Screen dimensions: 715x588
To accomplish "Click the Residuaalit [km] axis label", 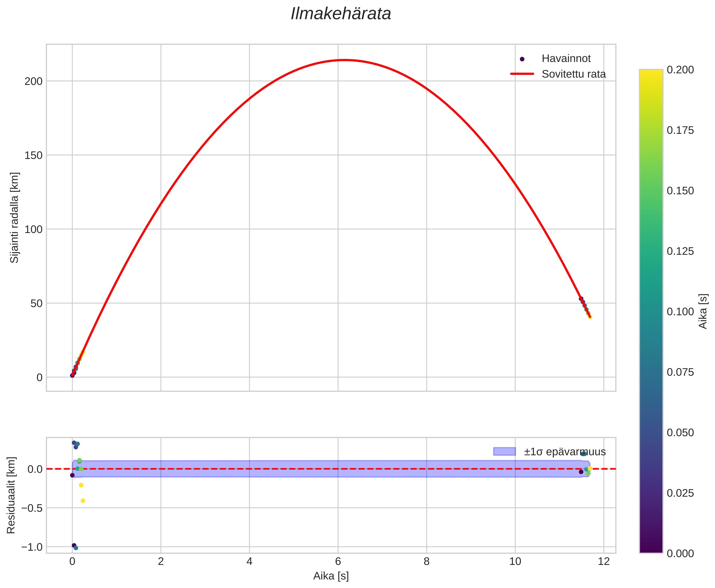I will coord(11,495).
